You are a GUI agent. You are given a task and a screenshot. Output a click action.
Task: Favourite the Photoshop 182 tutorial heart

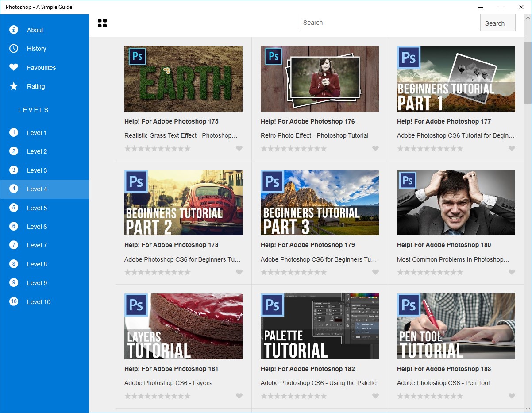375,396
